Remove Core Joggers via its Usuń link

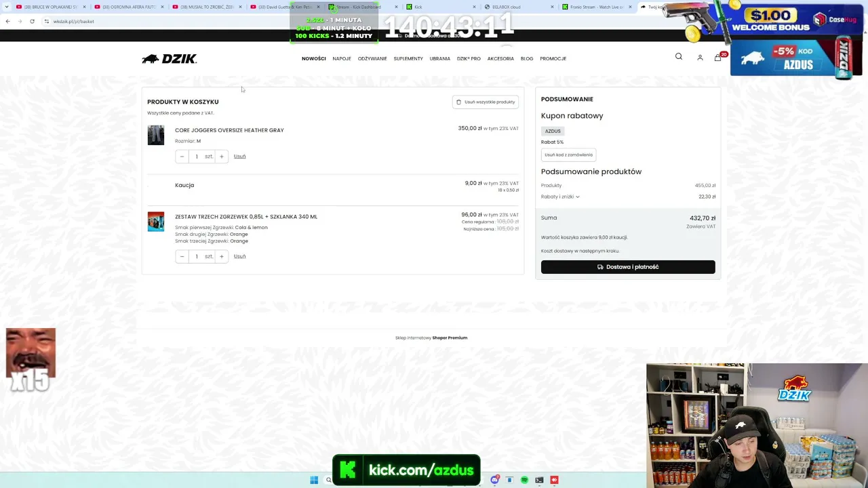pyautogui.click(x=239, y=157)
